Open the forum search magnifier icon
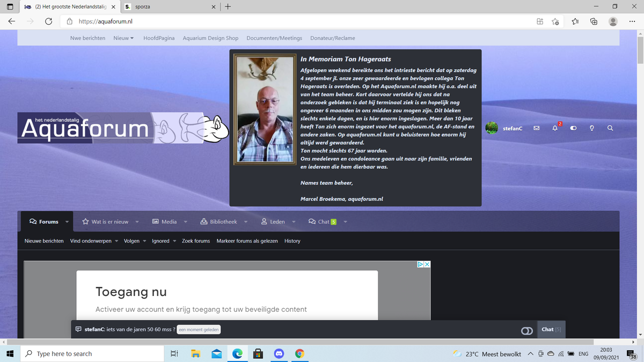 coord(610,129)
